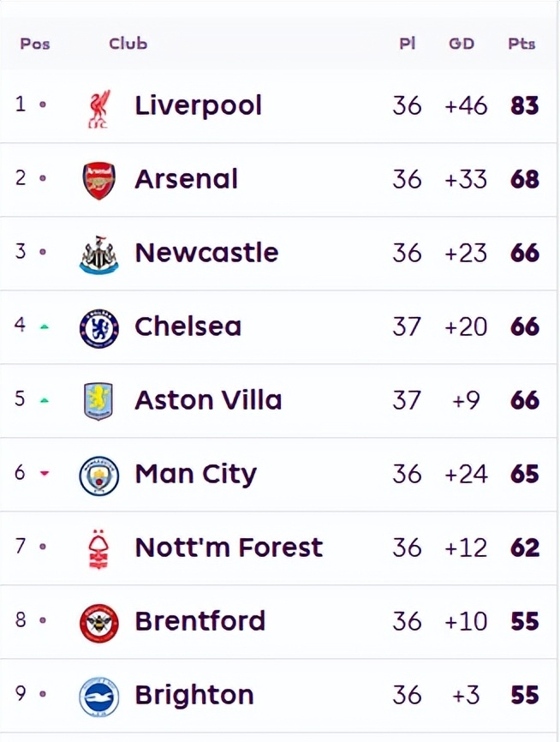Click the Brentford bee crest
The height and width of the screenshot is (742, 560).
[x=98, y=623]
